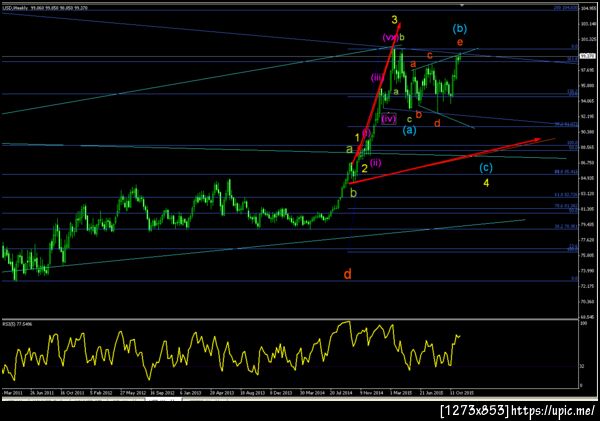This screenshot has height=421, width=600.
Task: Click the 94.065 value on price scale
Action: point(588,101)
